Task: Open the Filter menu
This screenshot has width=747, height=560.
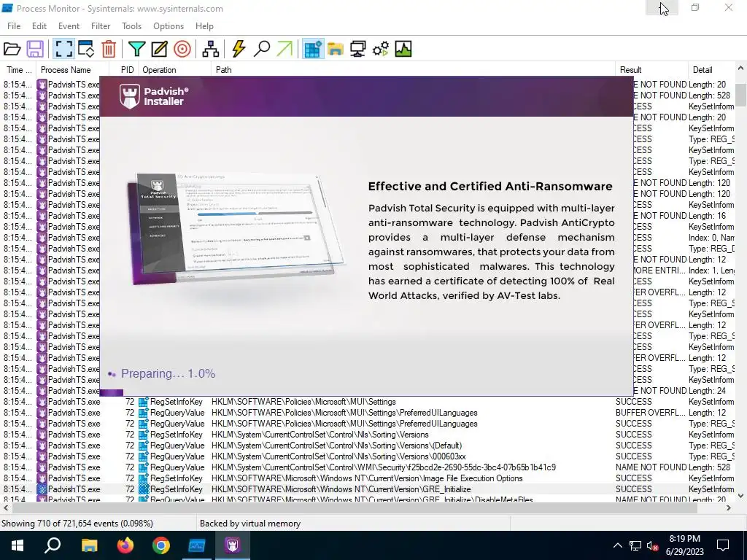Action: coord(101,26)
